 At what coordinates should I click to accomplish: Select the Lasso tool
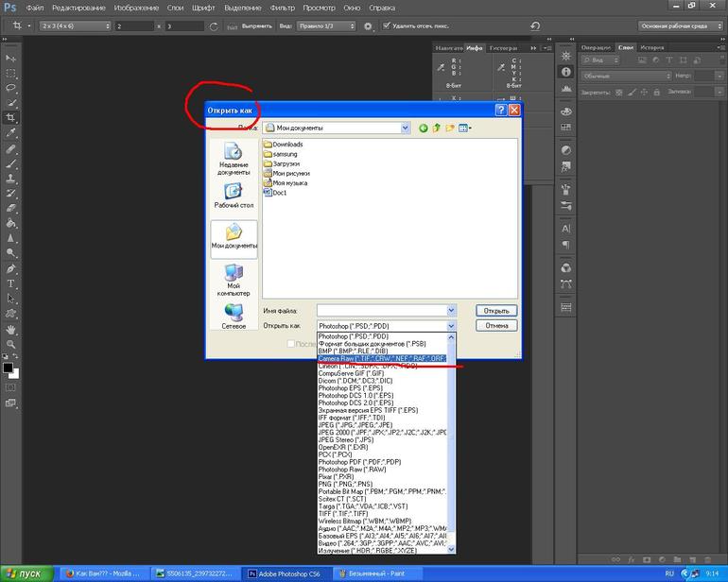(11, 88)
